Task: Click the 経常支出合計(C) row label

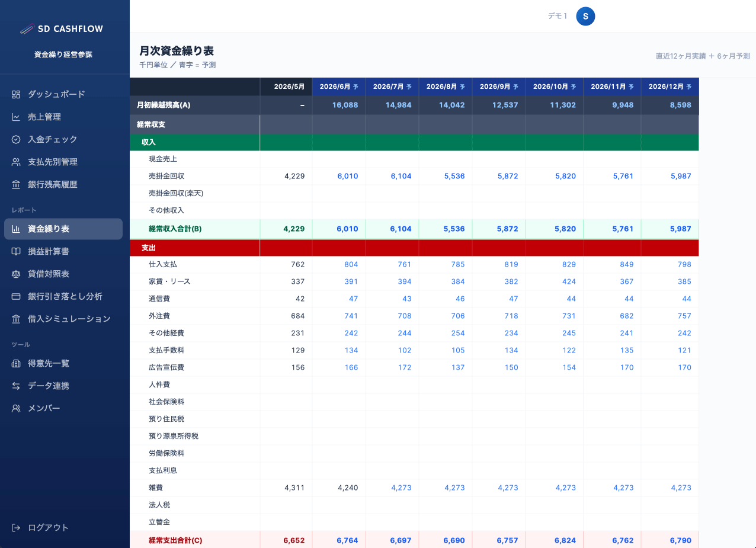Action: [175, 540]
